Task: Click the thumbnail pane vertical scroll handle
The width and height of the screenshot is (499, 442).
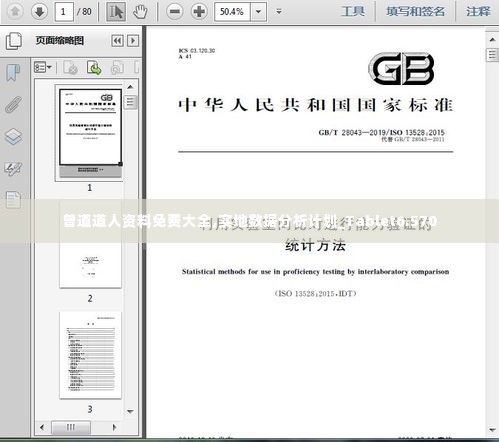Action: 130,102
